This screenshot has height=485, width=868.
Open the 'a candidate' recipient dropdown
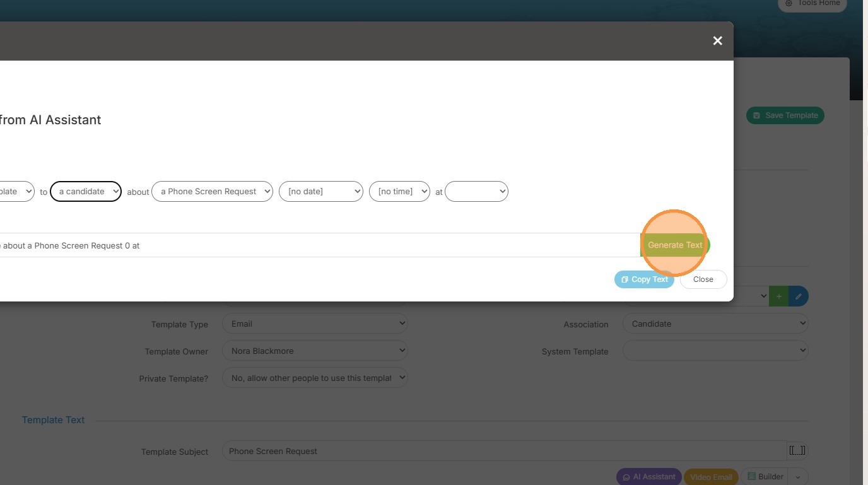(x=86, y=191)
